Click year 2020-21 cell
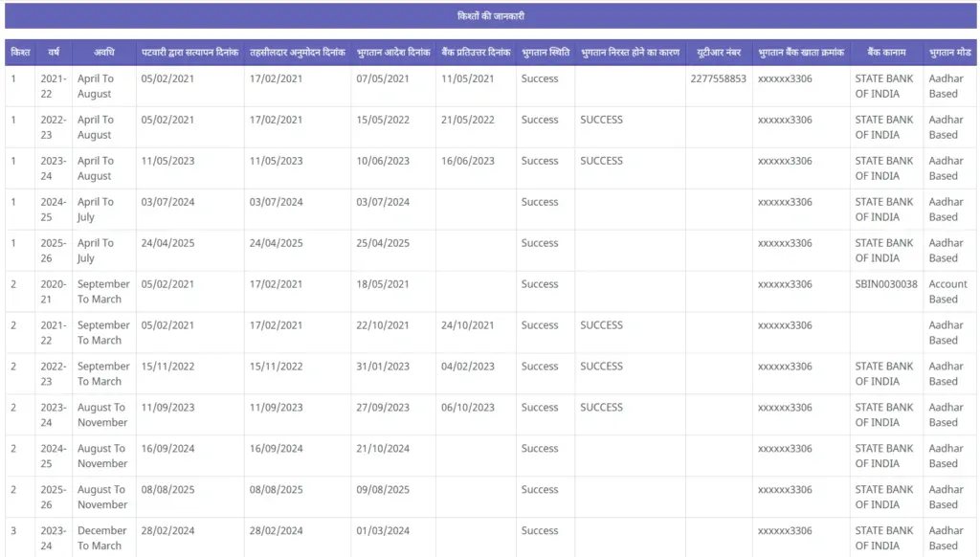 54,292
